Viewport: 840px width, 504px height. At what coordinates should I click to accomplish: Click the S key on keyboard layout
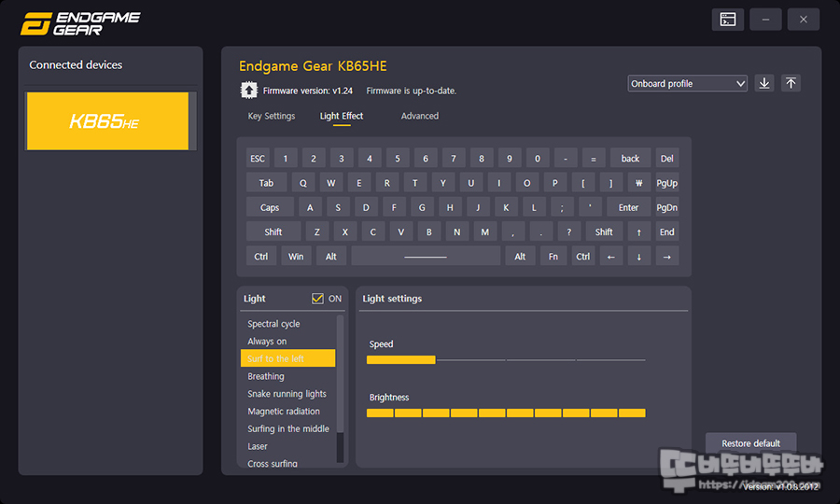338,207
